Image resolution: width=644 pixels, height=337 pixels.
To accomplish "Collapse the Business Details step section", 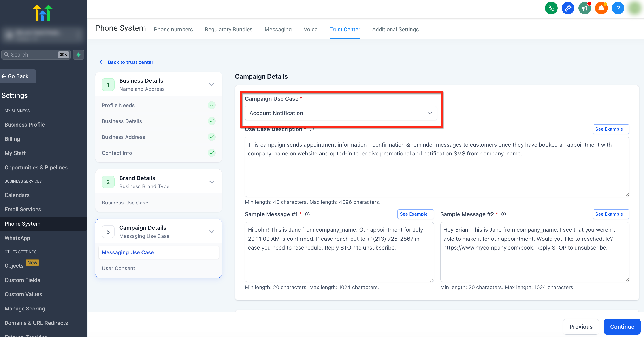I will [211, 85].
